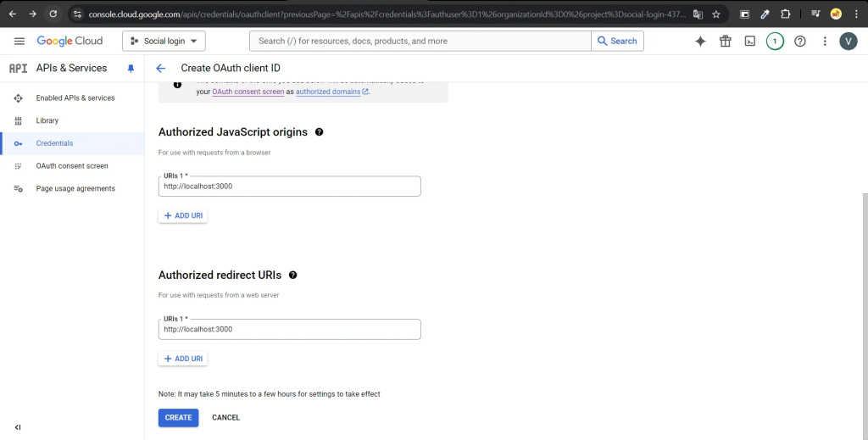Open the notifications badge showing 1

point(774,41)
